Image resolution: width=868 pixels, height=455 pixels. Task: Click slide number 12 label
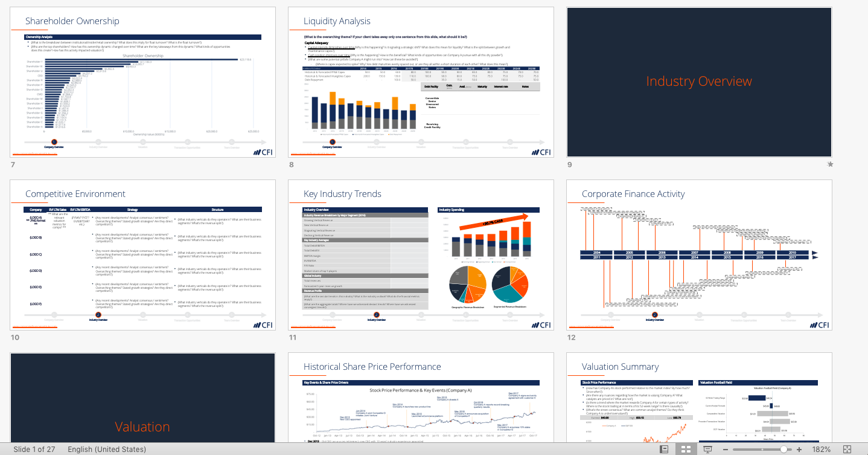click(x=571, y=337)
